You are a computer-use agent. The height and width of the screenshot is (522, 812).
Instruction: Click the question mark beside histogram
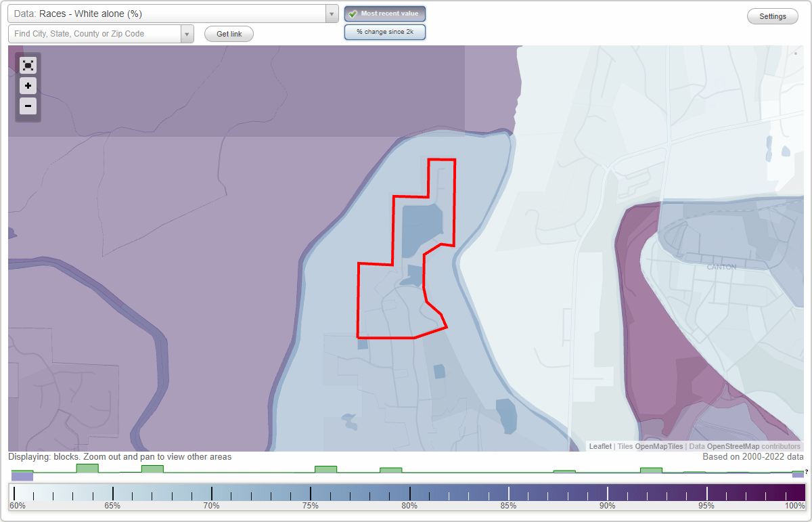(x=807, y=471)
